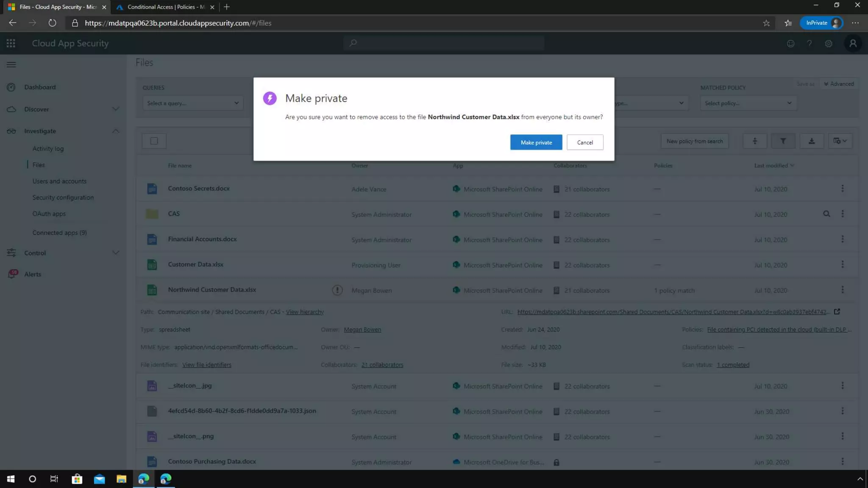Open the Select policy dropdown

(748, 103)
